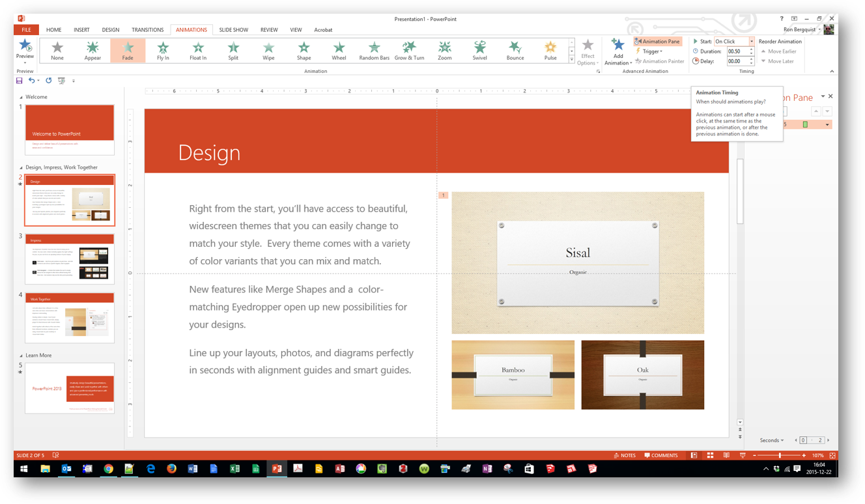Apply the Zoom animation effect
865x504 pixels.
[x=444, y=50]
